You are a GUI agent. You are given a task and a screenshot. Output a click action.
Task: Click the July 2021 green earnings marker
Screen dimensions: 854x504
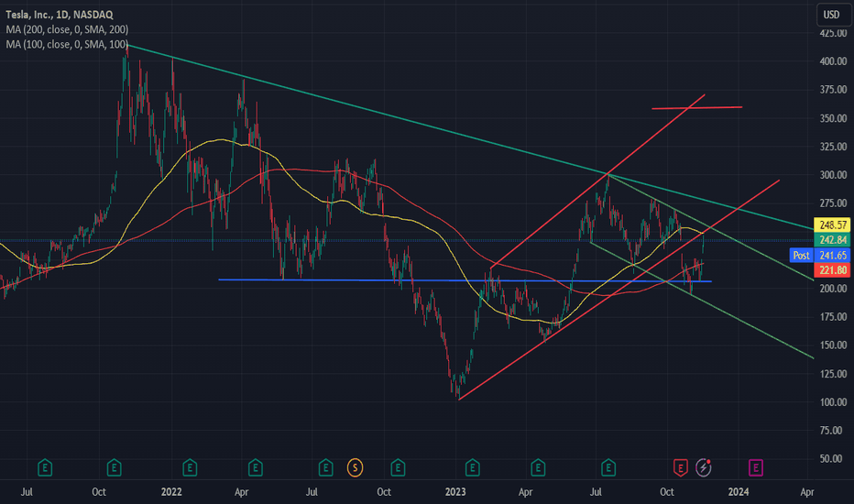(x=45, y=467)
